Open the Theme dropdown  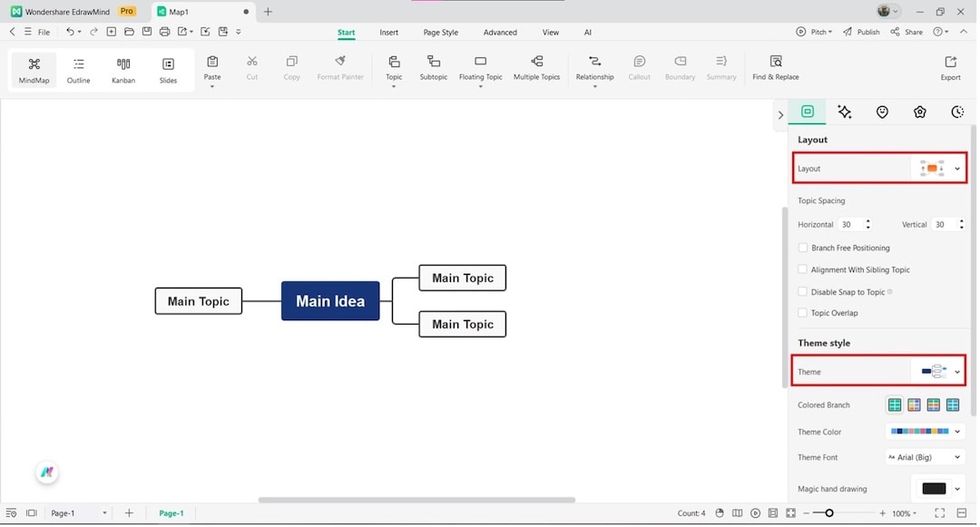pyautogui.click(x=957, y=371)
